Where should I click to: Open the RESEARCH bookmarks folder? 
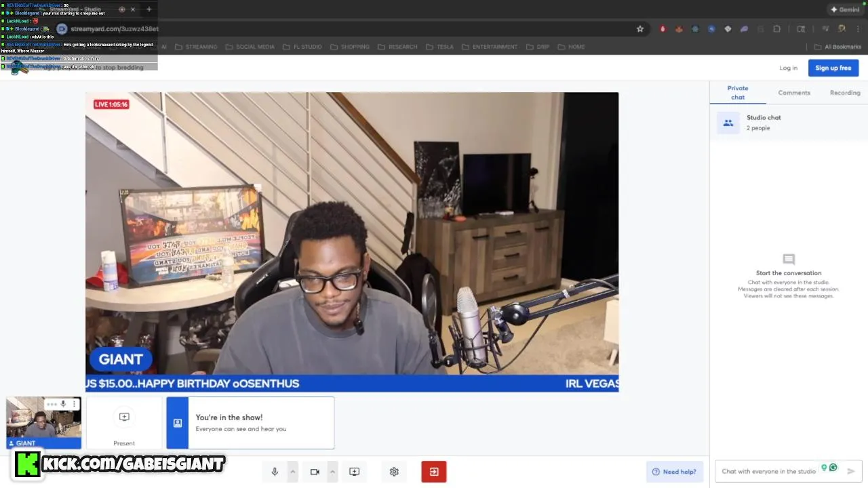397,47
